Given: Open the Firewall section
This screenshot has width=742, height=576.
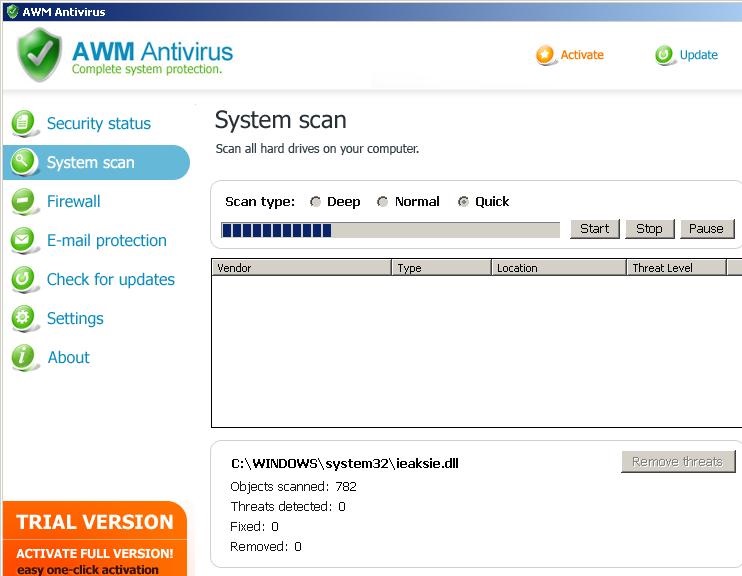Looking at the screenshot, I should click(73, 201).
